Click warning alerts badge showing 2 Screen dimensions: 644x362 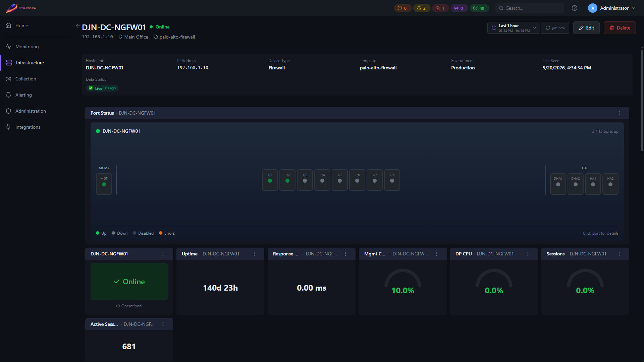[x=421, y=8]
